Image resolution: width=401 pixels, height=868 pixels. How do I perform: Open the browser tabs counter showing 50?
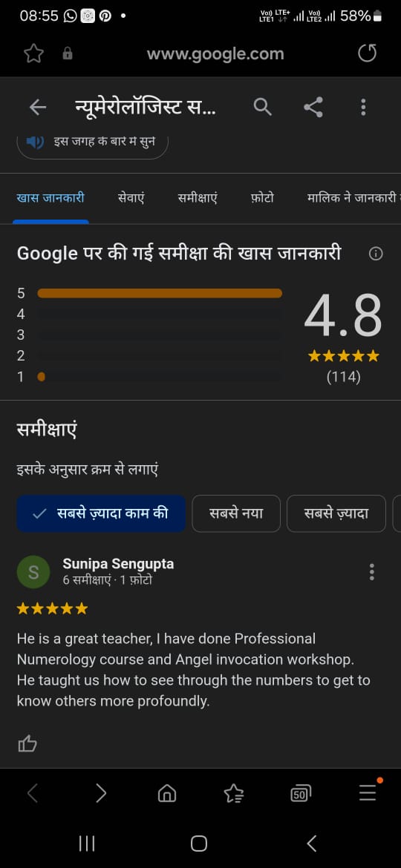[300, 794]
